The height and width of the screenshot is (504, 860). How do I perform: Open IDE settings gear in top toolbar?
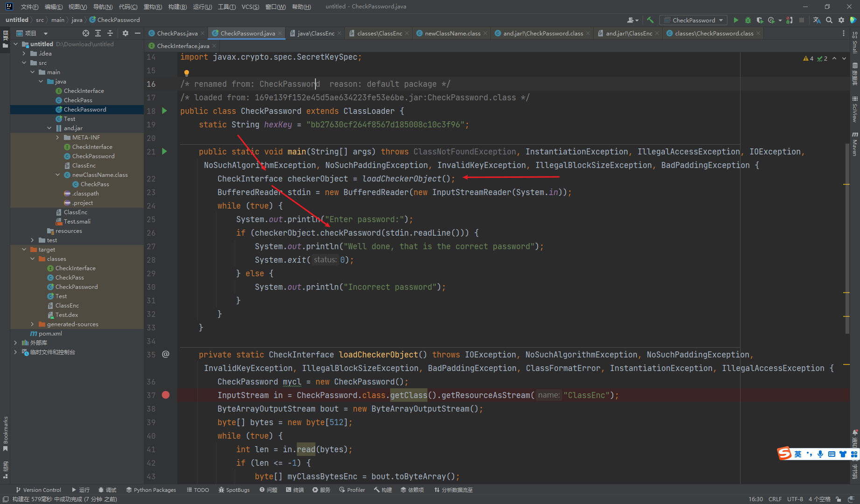[841, 20]
